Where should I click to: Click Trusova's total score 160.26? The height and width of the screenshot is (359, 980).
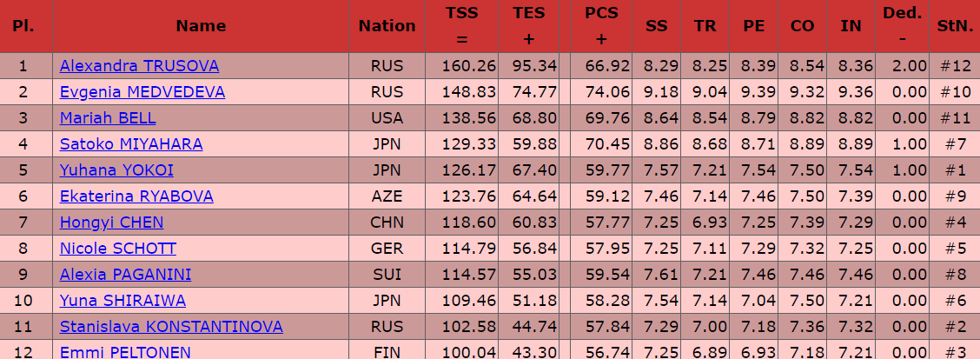pyautogui.click(x=468, y=66)
